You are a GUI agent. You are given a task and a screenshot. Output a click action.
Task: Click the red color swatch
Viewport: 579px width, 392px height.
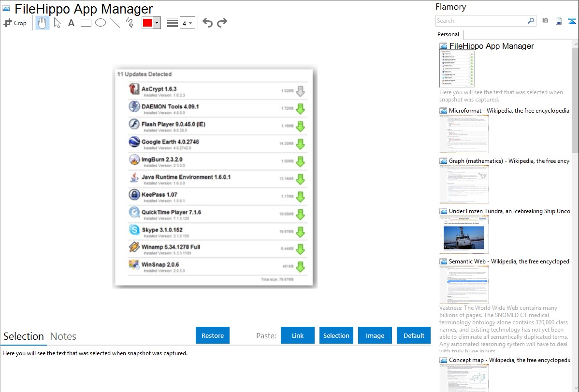147,23
